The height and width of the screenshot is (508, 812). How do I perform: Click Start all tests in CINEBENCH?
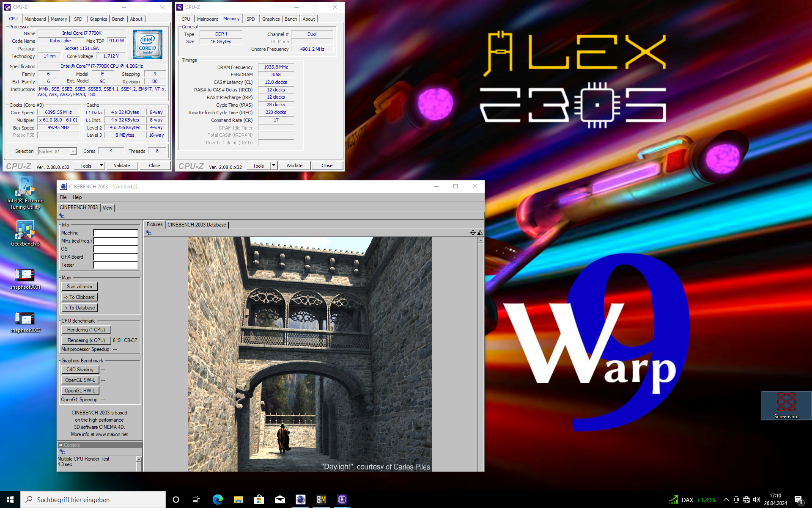click(80, 287)
